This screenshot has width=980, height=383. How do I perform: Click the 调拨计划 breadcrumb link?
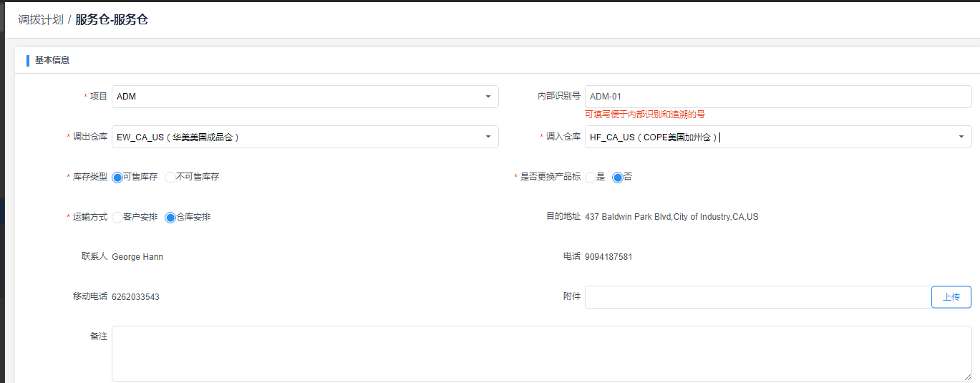(41, 20)
